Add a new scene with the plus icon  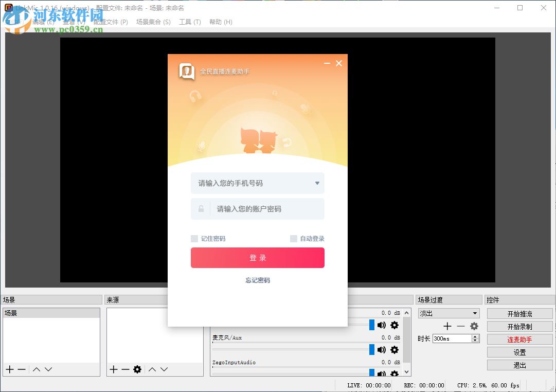pyautogui.click(x=9, y=369)
